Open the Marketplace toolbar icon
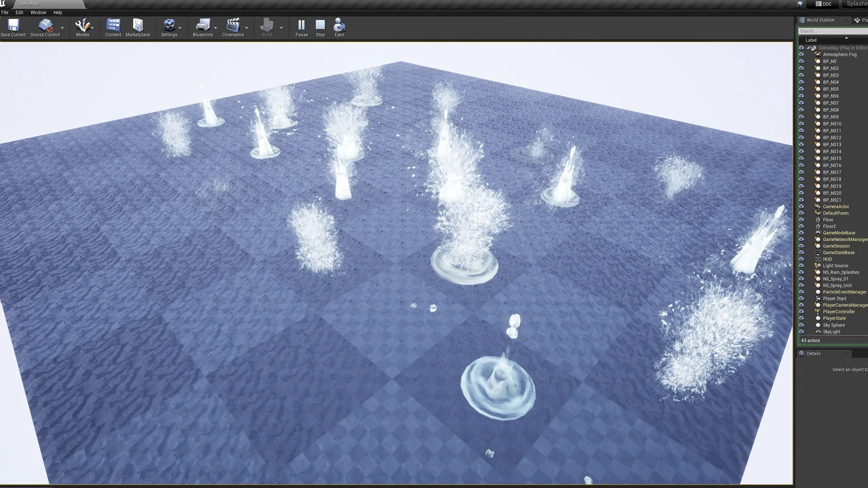 pyautogui.click(x=137, y=25)
